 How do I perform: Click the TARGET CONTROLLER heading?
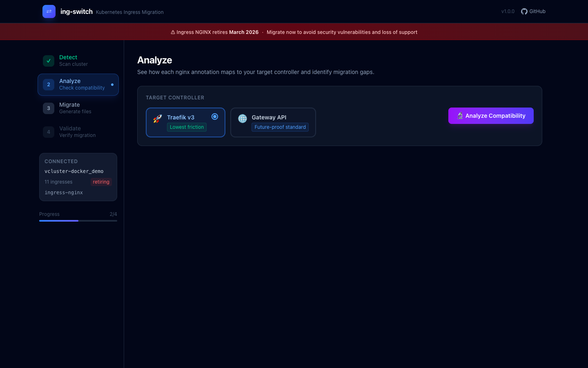click(x=175, y=98)
